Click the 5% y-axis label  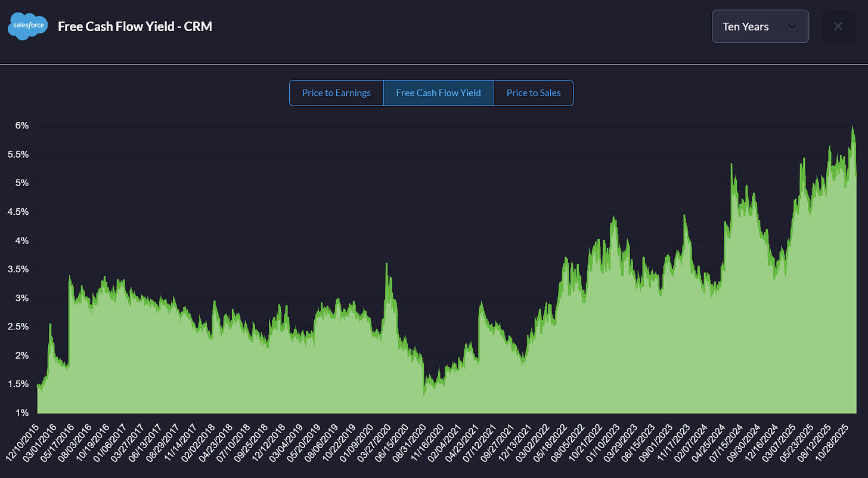pyautogui.click(x=22, y=183)
